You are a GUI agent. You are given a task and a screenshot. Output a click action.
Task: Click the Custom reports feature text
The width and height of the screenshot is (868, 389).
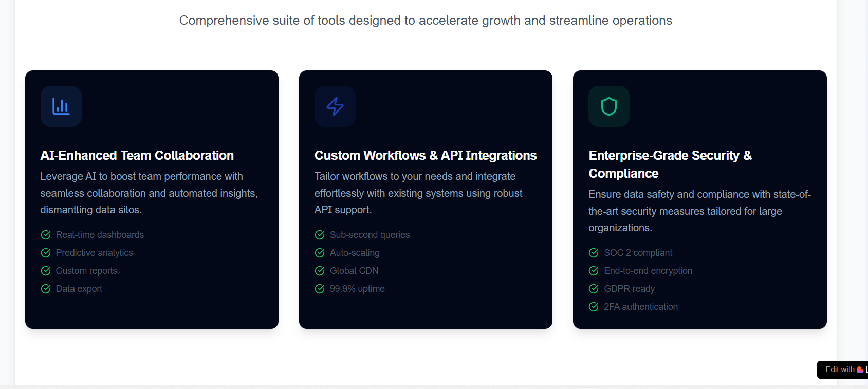coord(86,271)
